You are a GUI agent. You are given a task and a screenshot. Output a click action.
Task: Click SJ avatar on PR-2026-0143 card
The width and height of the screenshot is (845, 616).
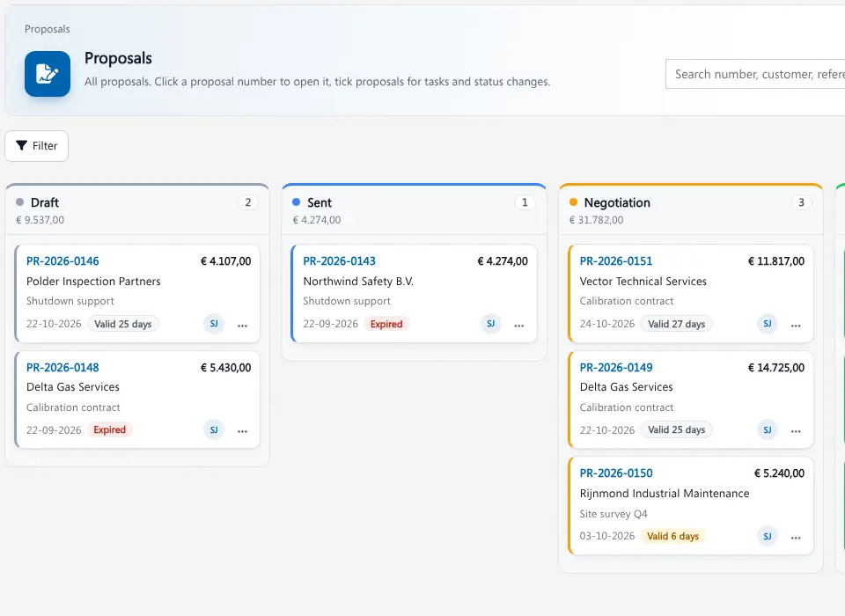[x=491, y=324]
